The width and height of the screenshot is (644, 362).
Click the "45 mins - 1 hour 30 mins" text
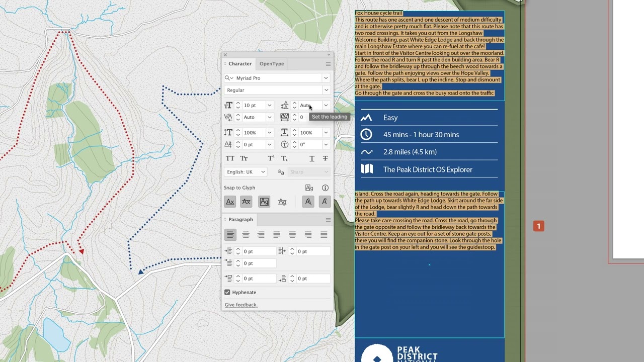click(x=421, y=135)
